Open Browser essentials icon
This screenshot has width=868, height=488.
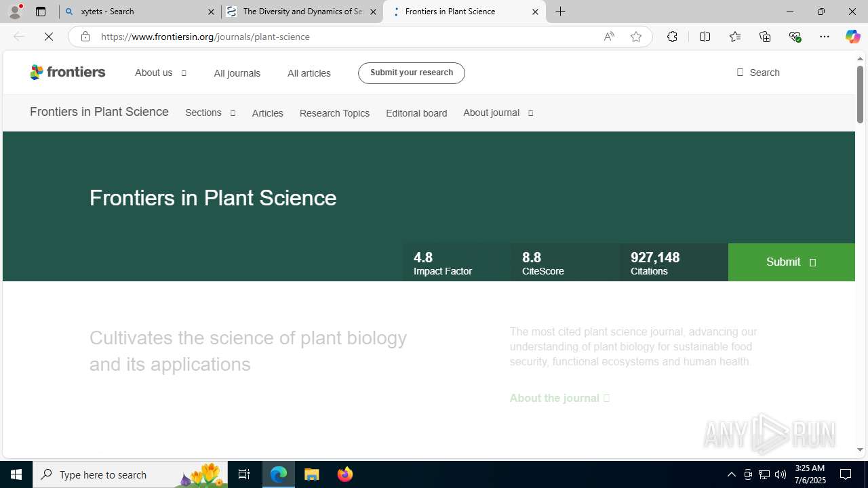[x=795, y=37]
